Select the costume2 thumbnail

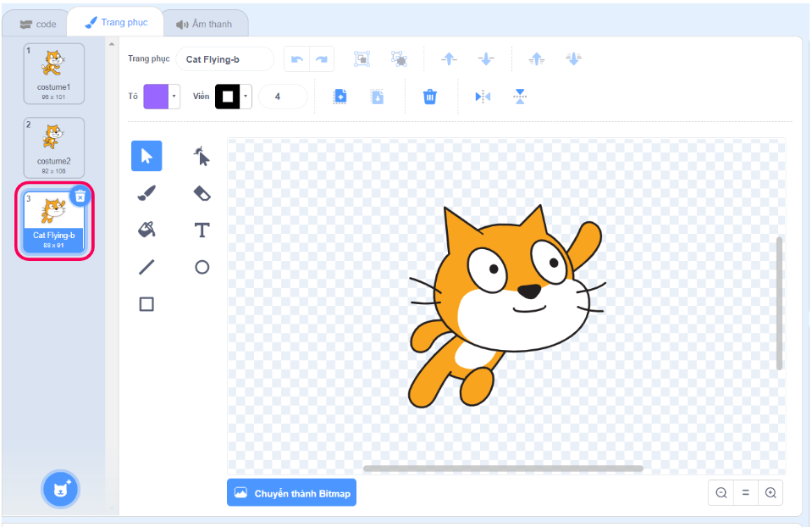coord(54,147)
